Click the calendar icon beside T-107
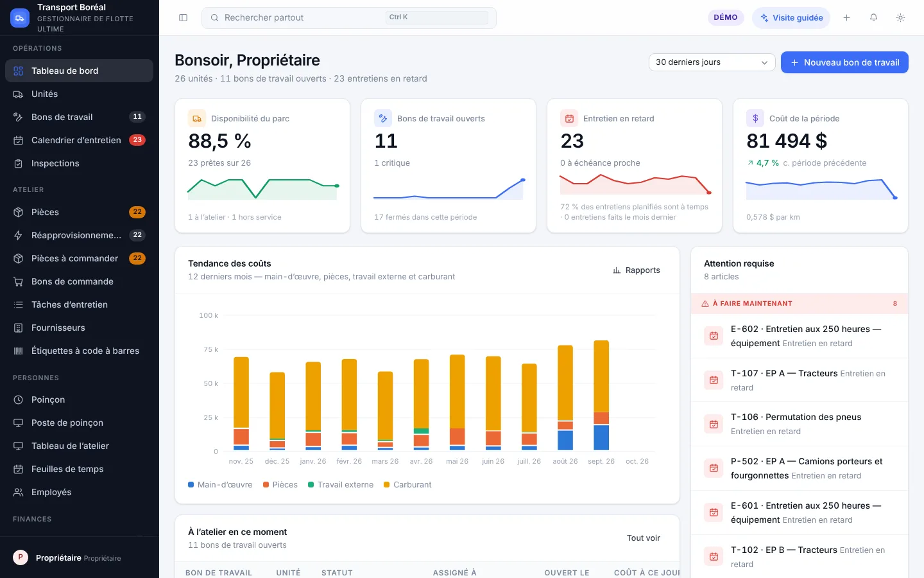The height and width of the screenshot is (578, 924). 714,380
